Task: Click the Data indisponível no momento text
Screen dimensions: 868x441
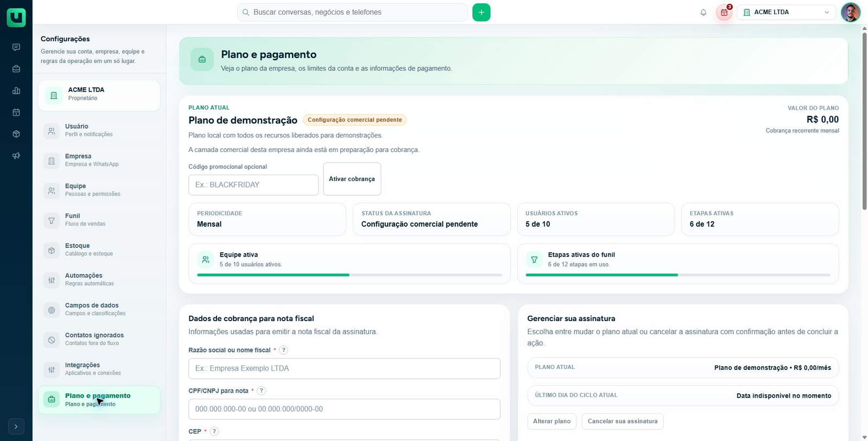Action: tap(784, 396)
